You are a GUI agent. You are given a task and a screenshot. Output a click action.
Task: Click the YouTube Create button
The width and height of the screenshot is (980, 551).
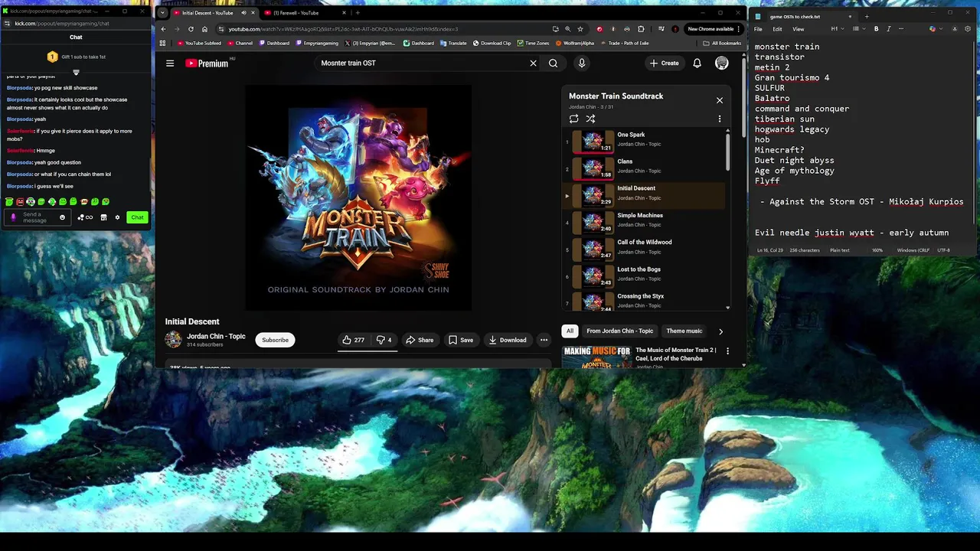coord(664,63)
